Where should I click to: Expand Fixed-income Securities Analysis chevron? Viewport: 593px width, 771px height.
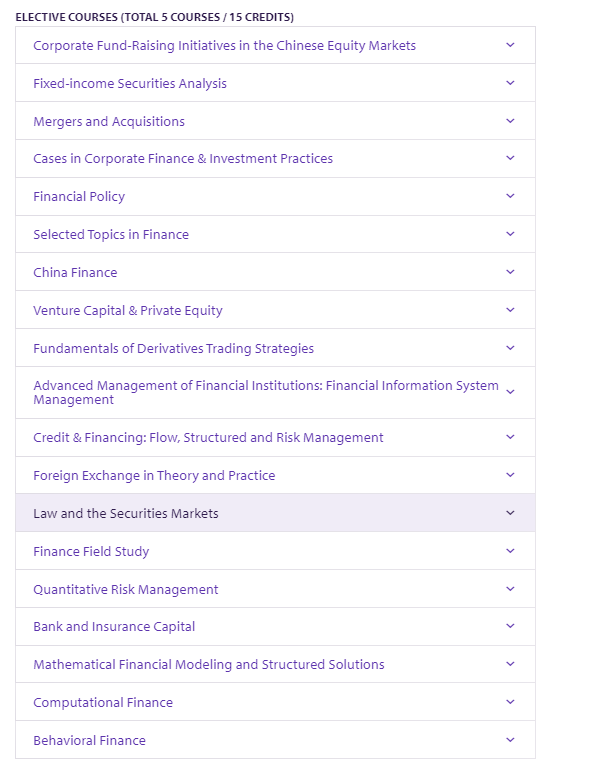point(510,83)
